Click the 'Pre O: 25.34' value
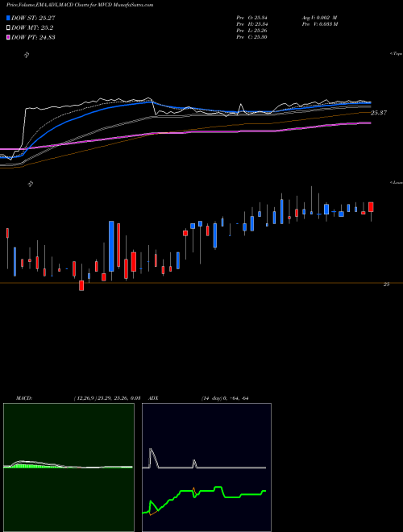Image resolution: width=403 pixels, height=532 pixels. (251, 18)
